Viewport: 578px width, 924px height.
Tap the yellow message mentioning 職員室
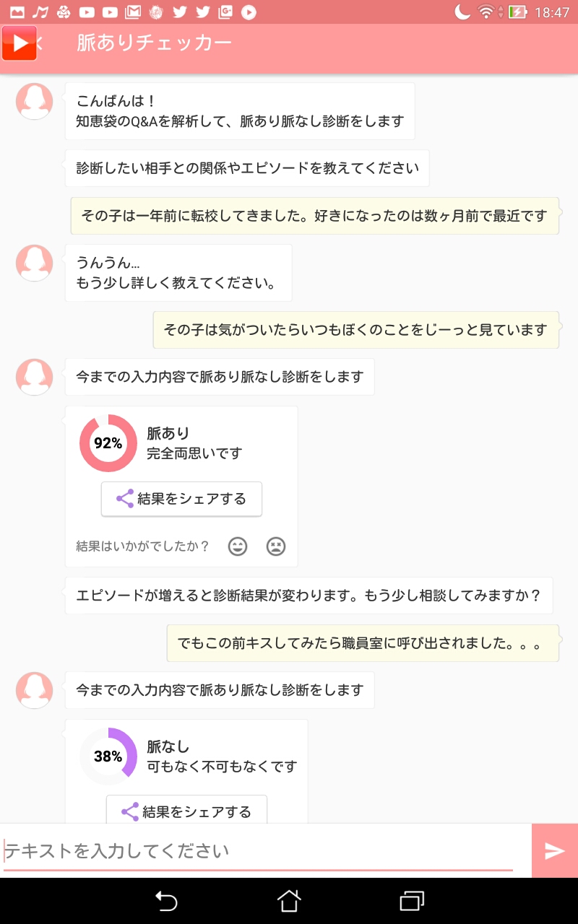pyautogui.click(x=363, y=643)
